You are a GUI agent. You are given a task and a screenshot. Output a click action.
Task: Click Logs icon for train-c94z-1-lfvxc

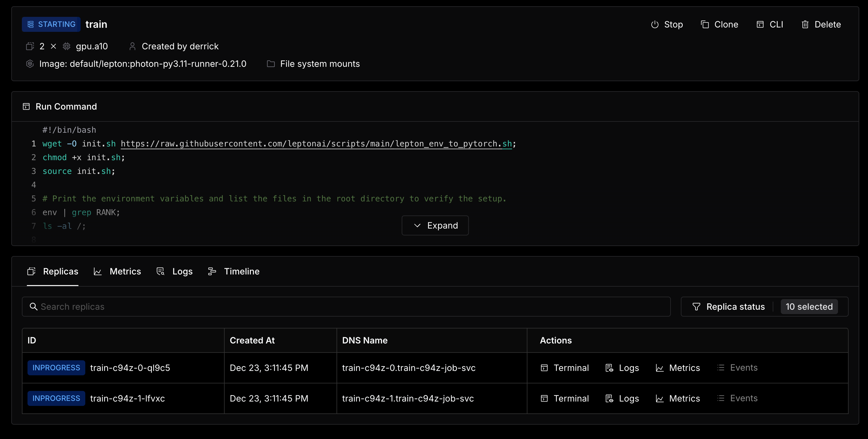click(609, 398)
